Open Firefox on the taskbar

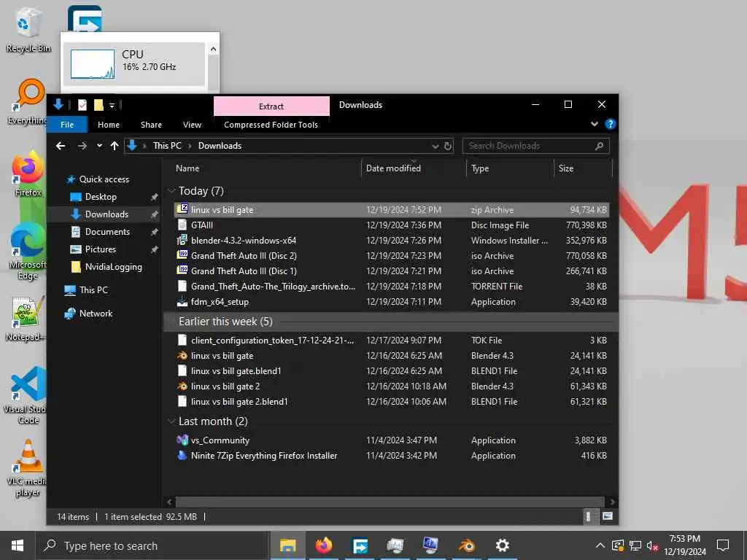tap(324, 545)
